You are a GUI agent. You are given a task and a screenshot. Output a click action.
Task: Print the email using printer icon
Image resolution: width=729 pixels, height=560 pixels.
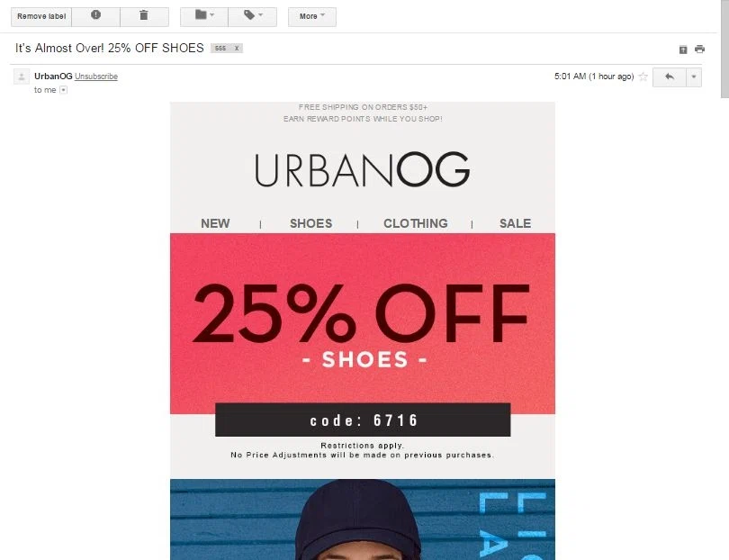(699, 50)
